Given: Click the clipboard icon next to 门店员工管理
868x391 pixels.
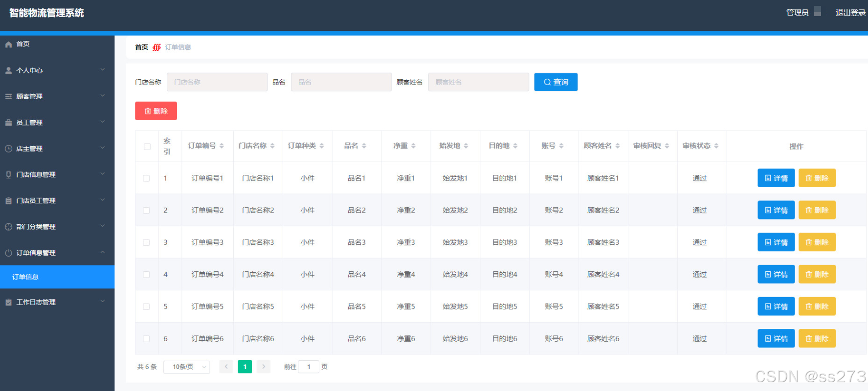Looking at the screenshot, I should coord(8,201).
